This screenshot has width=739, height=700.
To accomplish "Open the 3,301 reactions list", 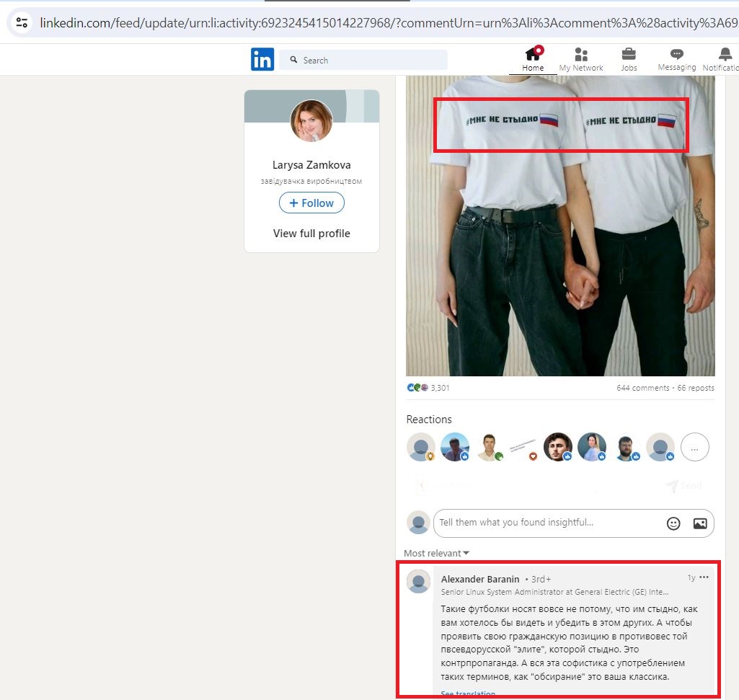I will [x=428, y=387].
